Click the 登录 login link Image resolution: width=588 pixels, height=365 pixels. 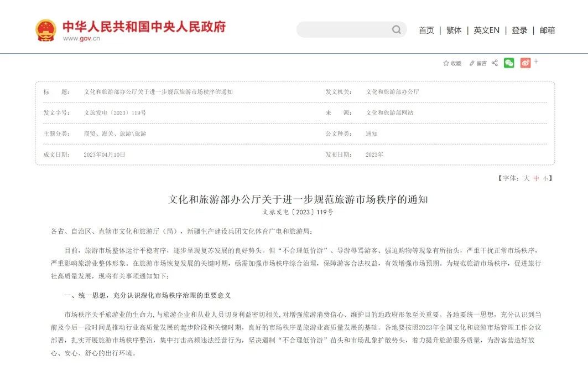tap(519, 30)
